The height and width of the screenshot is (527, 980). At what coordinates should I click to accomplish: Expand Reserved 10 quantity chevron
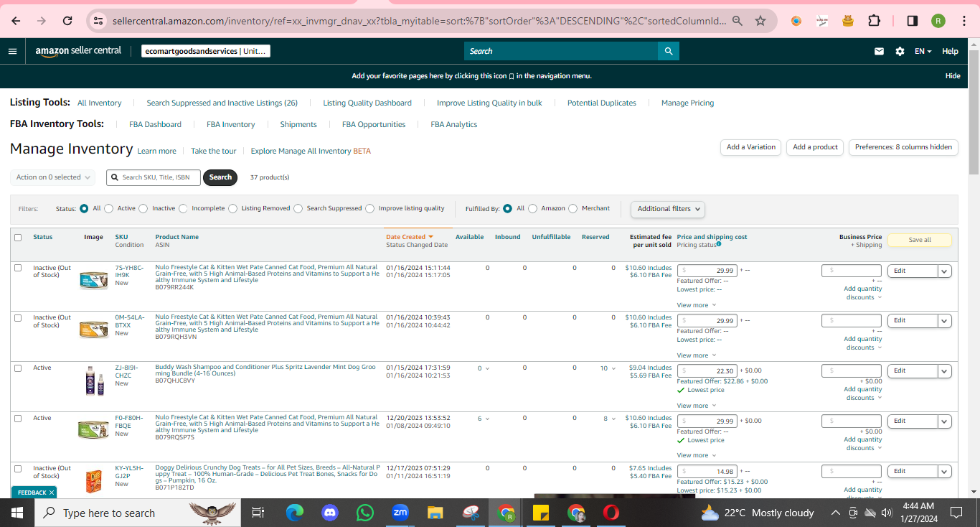613,368
